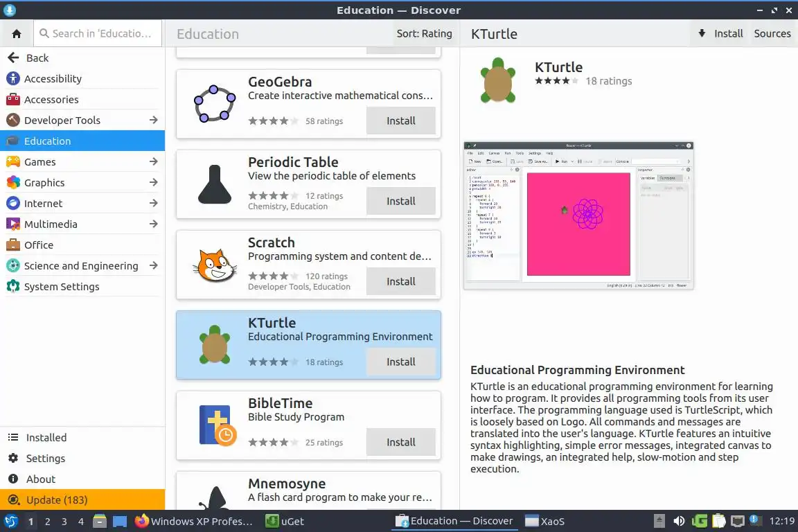Click KTurtle's 18 ratings in details
Screen dimensions: 798x532
pos(608,81)
